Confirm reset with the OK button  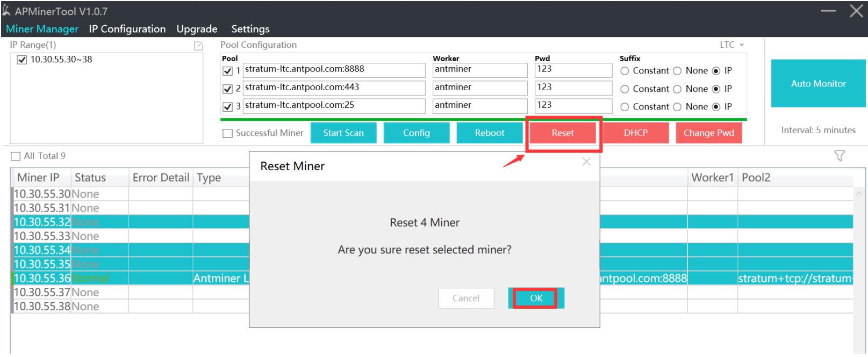[536, 298]
